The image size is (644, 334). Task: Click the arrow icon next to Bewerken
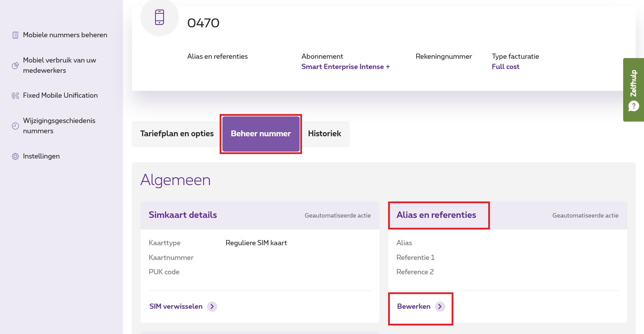(x=440, y=307)
